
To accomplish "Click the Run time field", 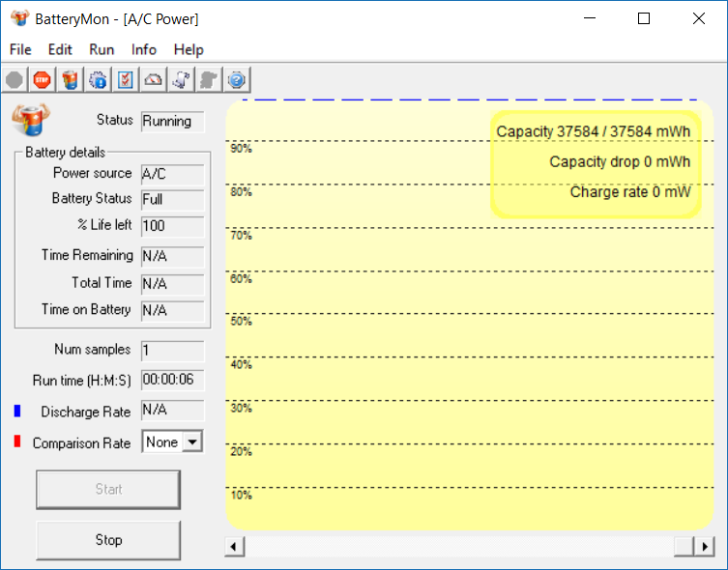I will pyautogui.click(x=172, y=381).
